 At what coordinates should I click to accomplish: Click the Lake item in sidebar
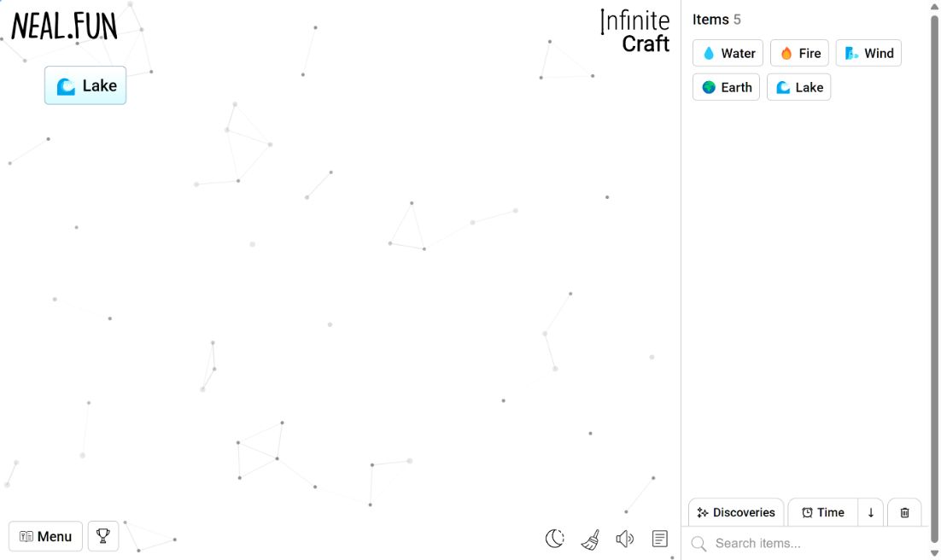click(x=798, y=87)
